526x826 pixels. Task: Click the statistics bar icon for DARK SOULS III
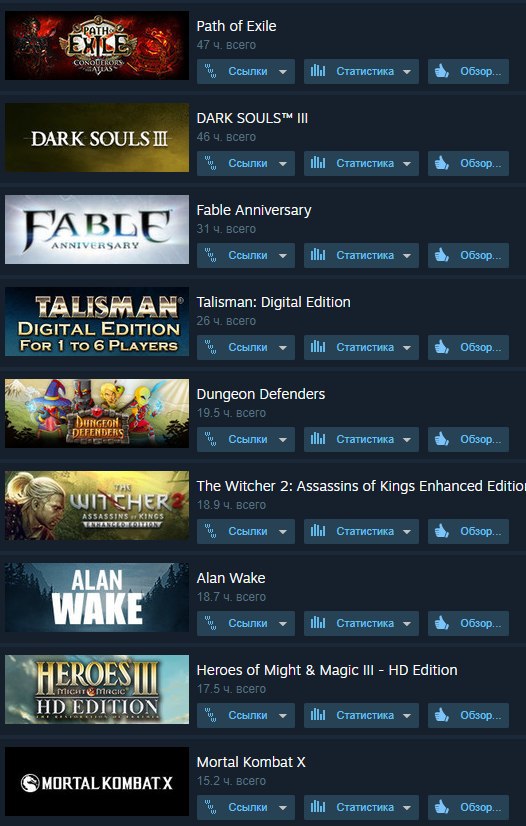coord(317,163)
